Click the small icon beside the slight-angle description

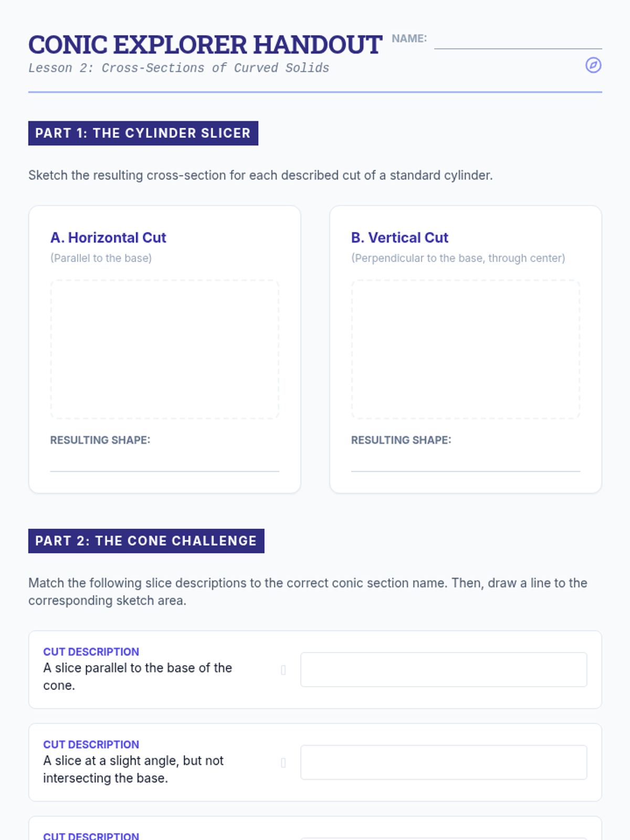pos(283,763)
